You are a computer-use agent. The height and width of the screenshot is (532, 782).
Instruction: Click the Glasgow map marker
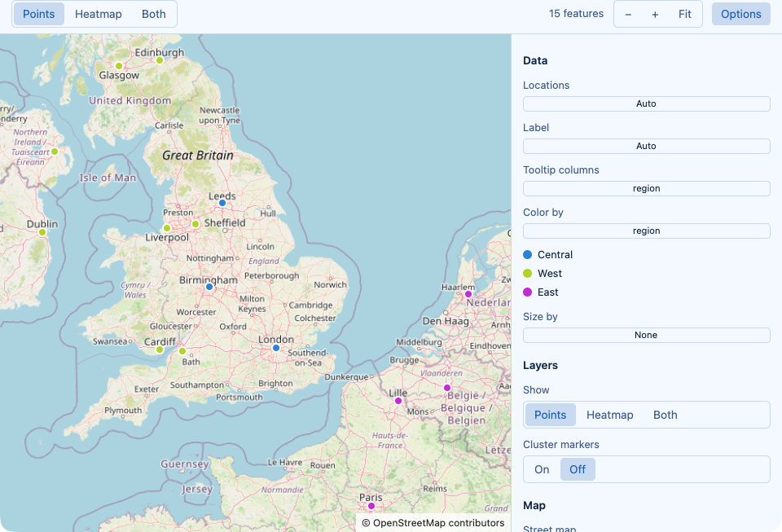click(x=119, y=66)
